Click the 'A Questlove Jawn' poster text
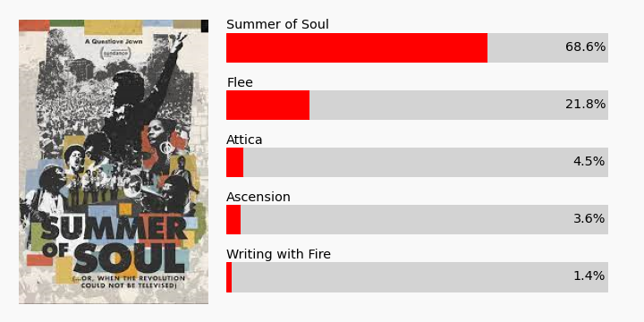The image size is (644, 322). coord(114,41)
